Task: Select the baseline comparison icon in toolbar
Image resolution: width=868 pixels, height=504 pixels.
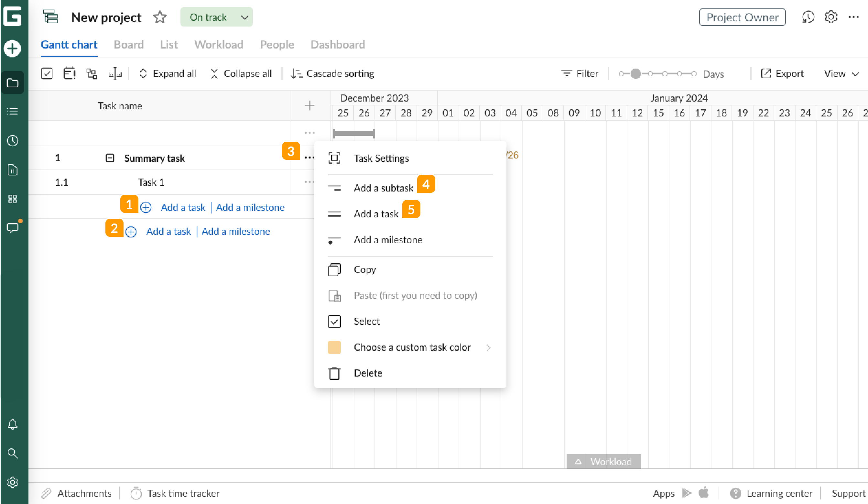Action: pos(115,73)
